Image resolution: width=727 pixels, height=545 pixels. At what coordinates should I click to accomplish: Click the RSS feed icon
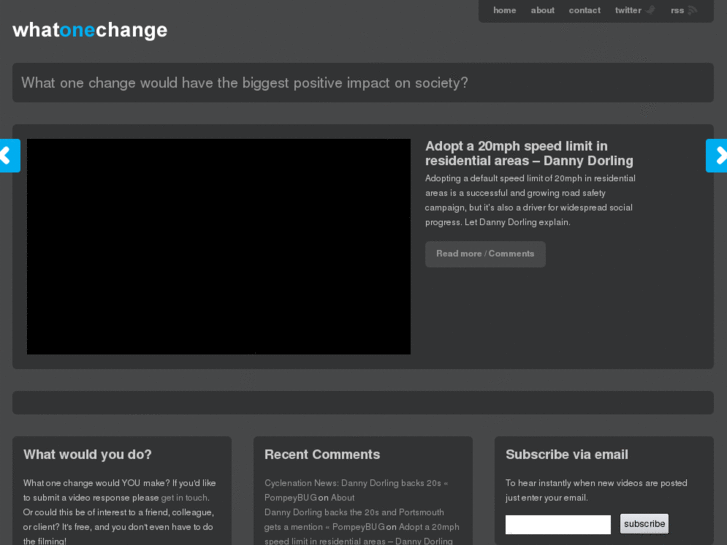(x=692, y=10)
